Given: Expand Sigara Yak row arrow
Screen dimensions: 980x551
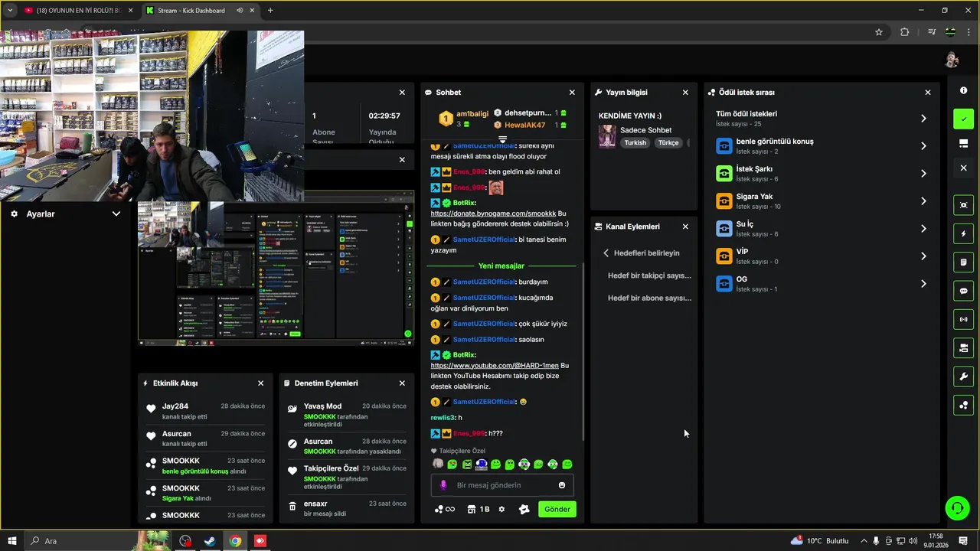Looking at the screenshot, I should point(923,201).
